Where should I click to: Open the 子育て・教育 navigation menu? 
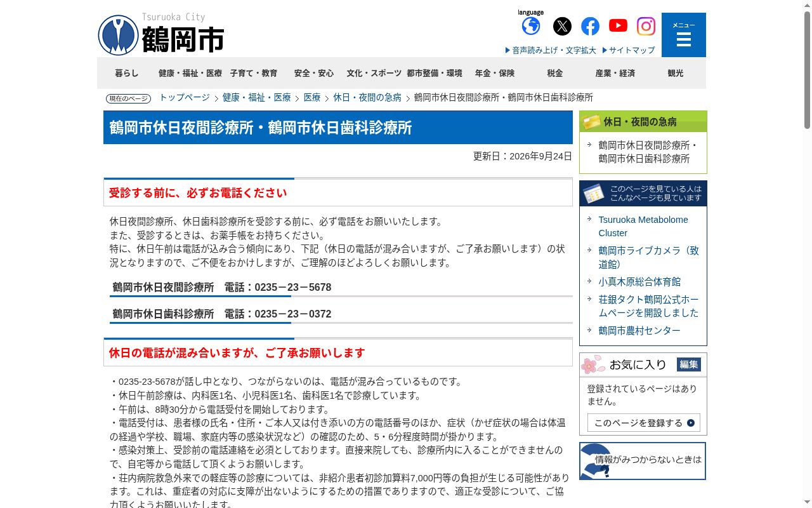[x=253, y=73]
